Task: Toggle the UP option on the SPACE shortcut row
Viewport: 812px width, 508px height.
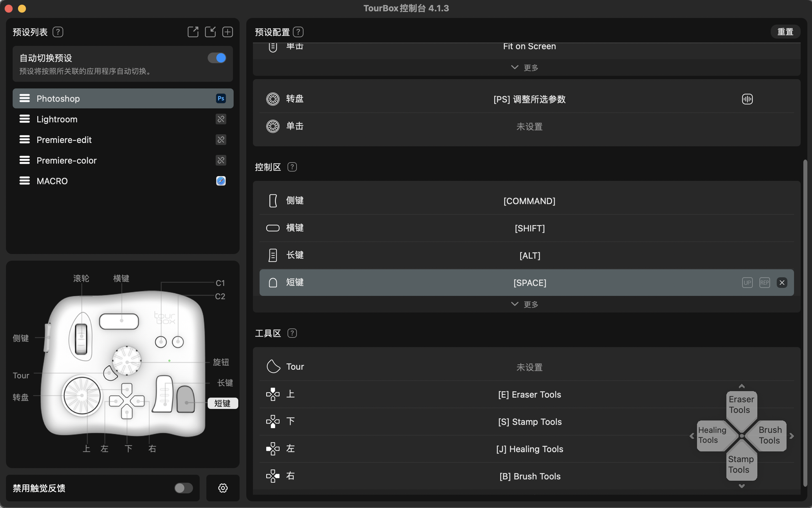Action: [x=747, y=283]
